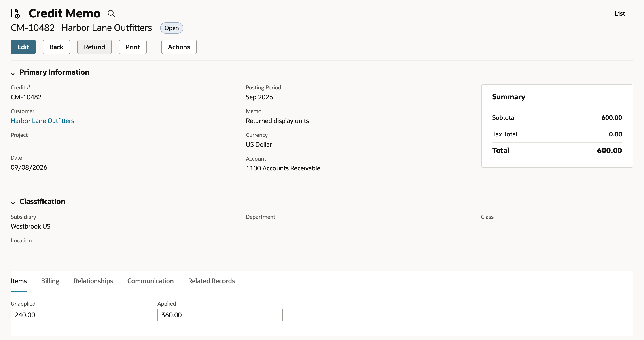Viewport: 644px width, 340px height.
Task: Click the credit memo document icon
Action: tap(15, 13)
